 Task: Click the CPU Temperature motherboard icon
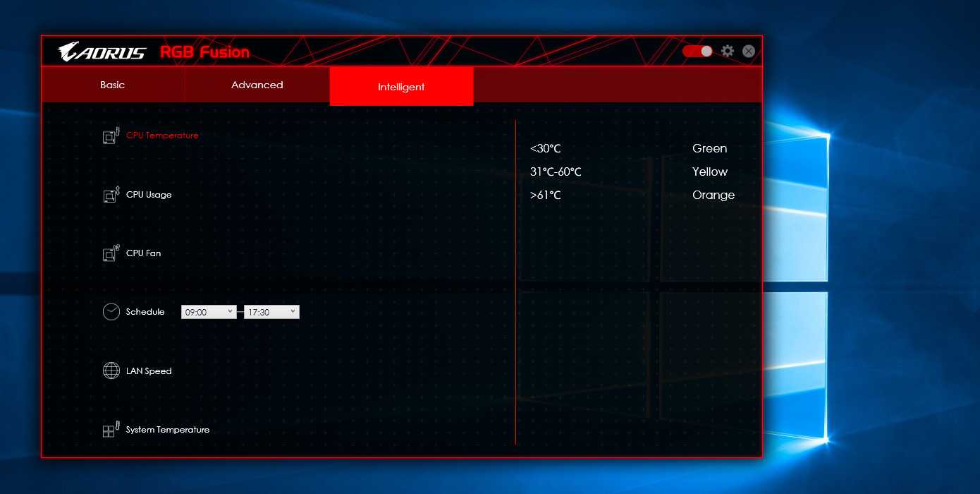point(111,135)
